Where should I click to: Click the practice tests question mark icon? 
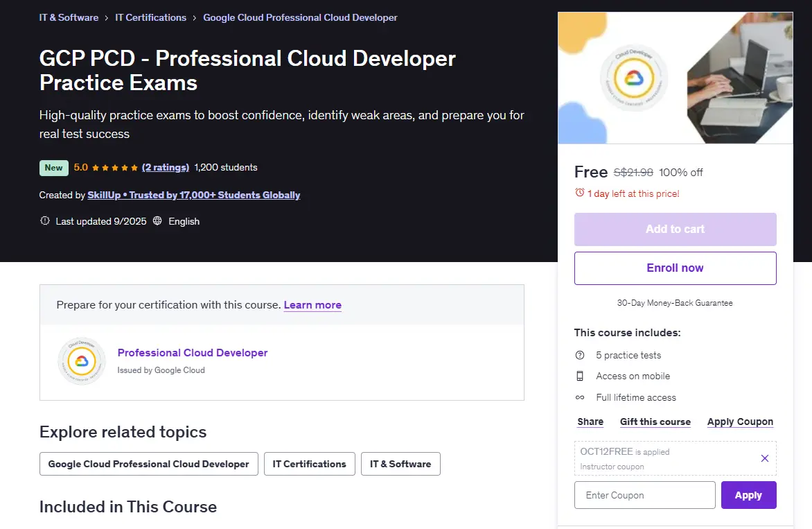(x=580, y=355)
